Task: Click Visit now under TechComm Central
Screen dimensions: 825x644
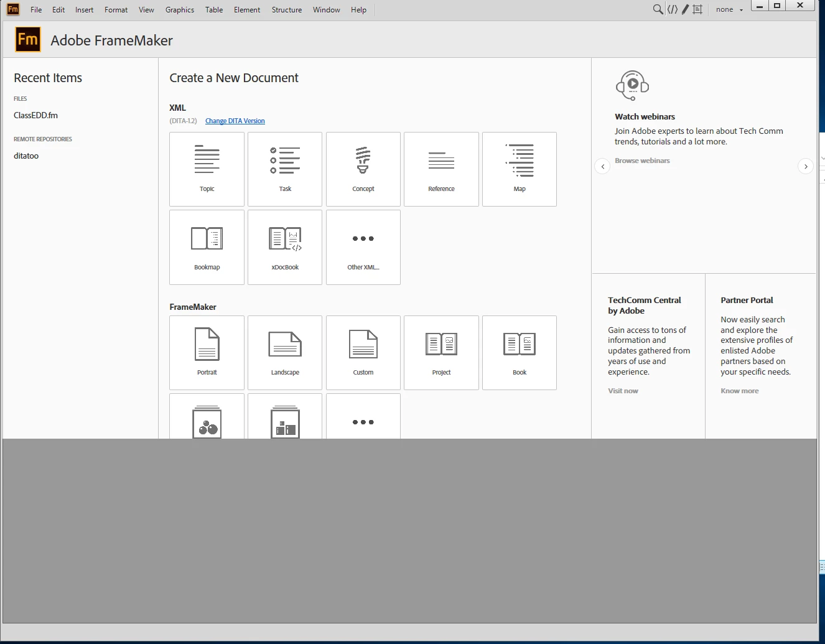Action: tap(623, 391)
